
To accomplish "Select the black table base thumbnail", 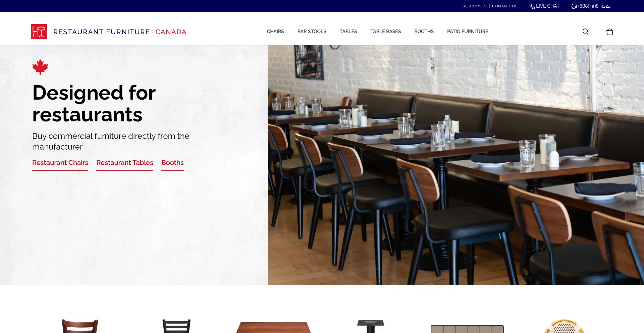I will point(370,326).
